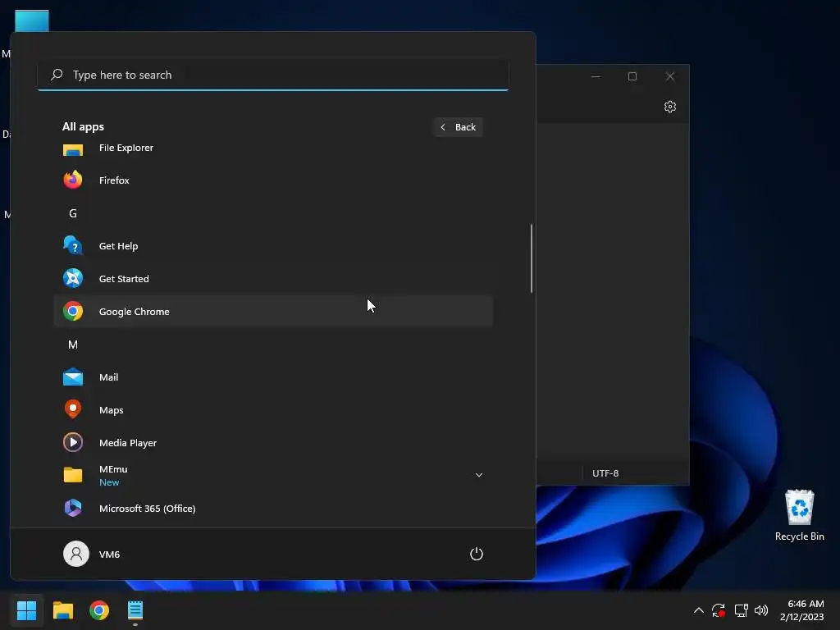This screenshot has height=630, width=840.
Task: Click the search magnifier icon
Action: coord(57,75)
